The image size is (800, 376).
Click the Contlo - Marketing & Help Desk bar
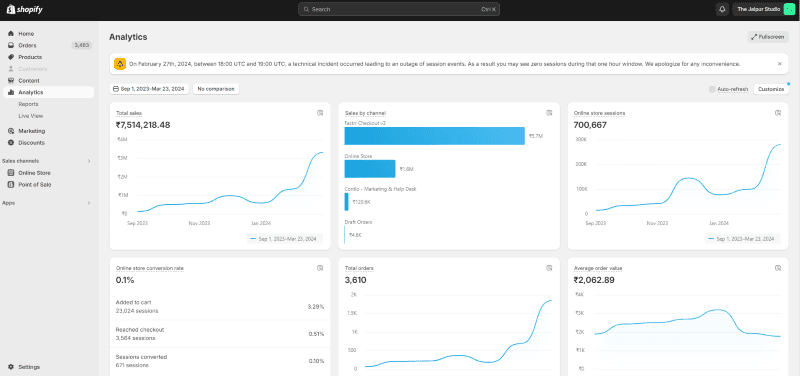coord(346,202)
